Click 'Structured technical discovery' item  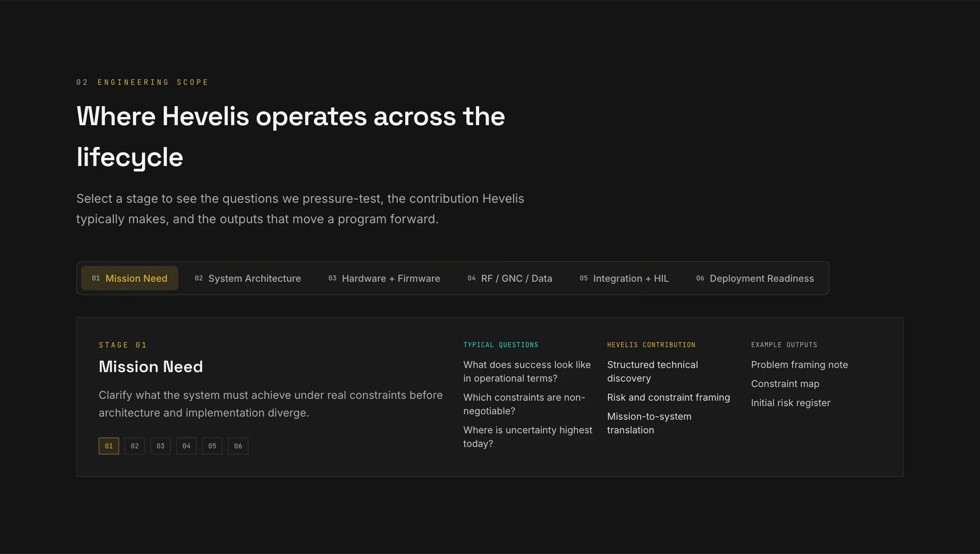(x=652, y=371)
